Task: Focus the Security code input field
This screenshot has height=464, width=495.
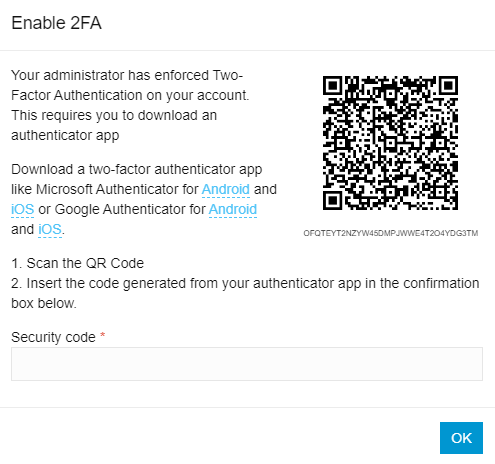Action: pyautogui.click(x=247, y=364)
